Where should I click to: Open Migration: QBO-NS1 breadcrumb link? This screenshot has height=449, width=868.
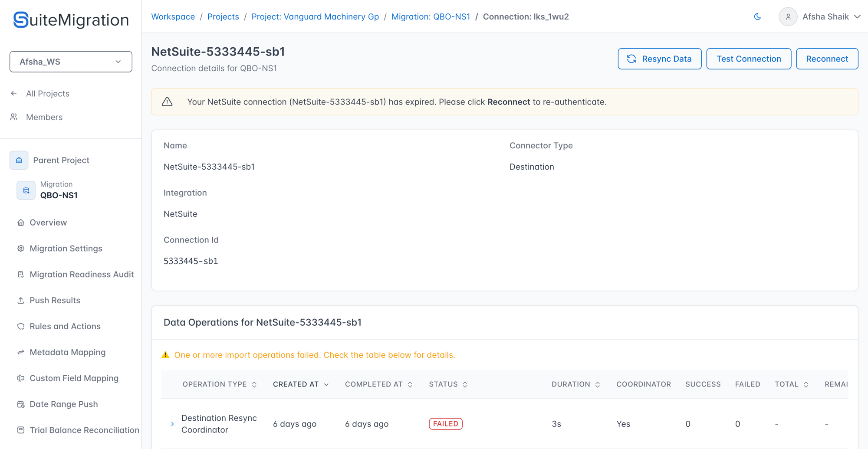click(x=431, y=16)
